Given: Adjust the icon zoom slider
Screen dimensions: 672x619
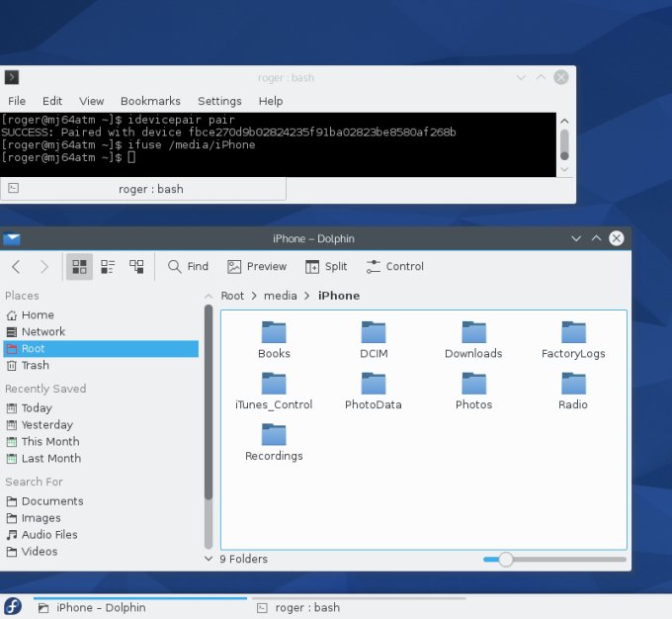Looking at the screenshot, I should point(505,560).
